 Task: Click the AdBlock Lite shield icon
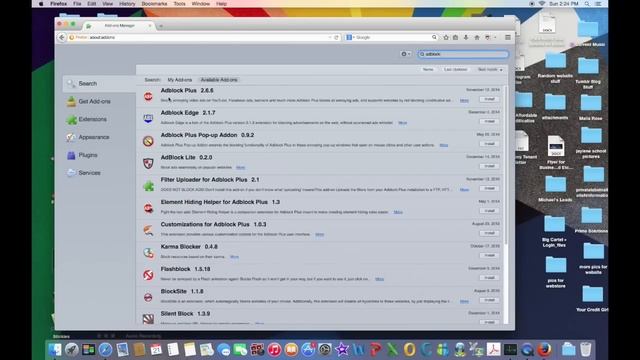(x=148, y=163)
